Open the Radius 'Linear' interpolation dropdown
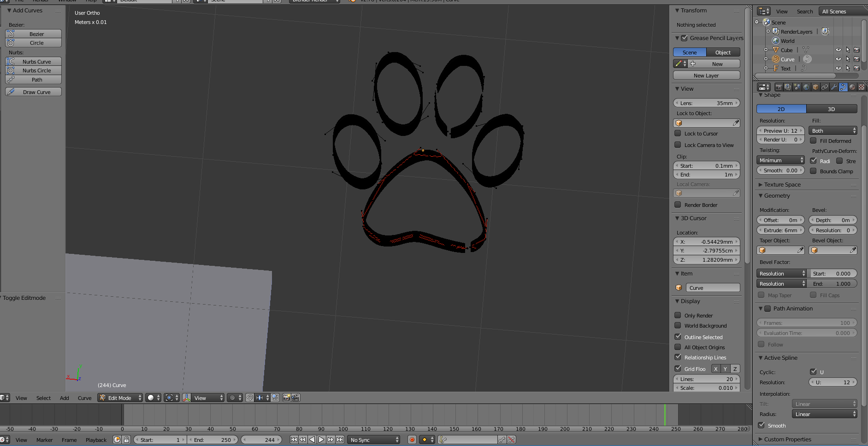 [x=825, y=414]
